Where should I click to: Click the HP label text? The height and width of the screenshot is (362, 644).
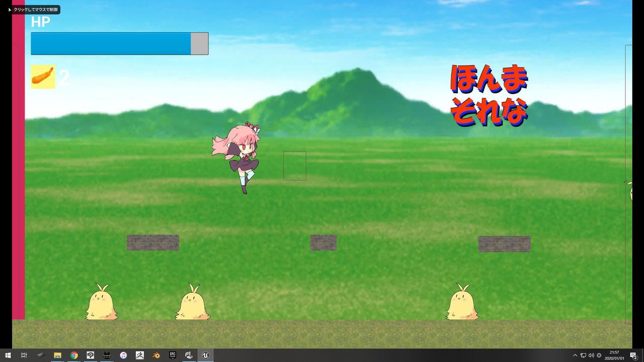coord(41,22)
